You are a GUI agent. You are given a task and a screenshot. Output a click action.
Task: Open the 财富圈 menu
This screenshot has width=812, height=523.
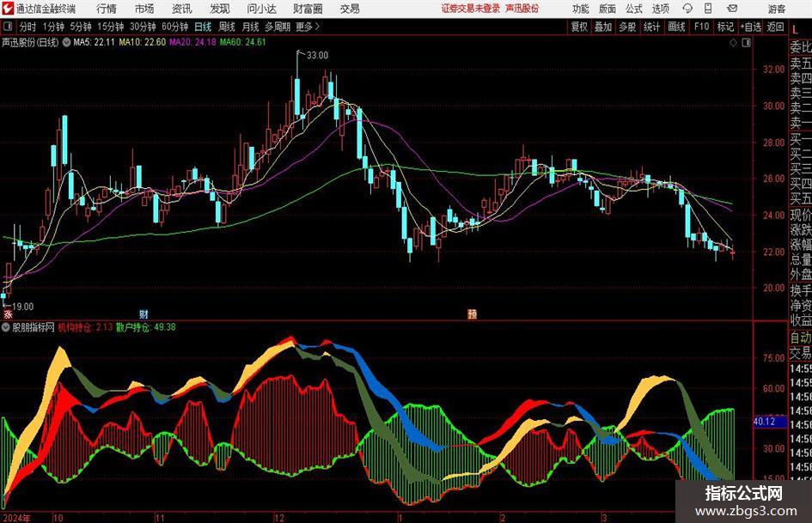click(x=308, y=9)
